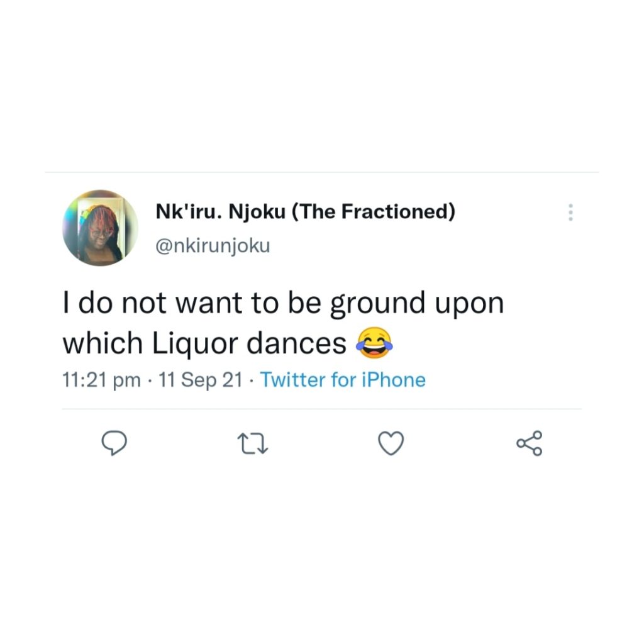
Task: Click the laughing crying emoji in tweet
Action: point(375,343)
